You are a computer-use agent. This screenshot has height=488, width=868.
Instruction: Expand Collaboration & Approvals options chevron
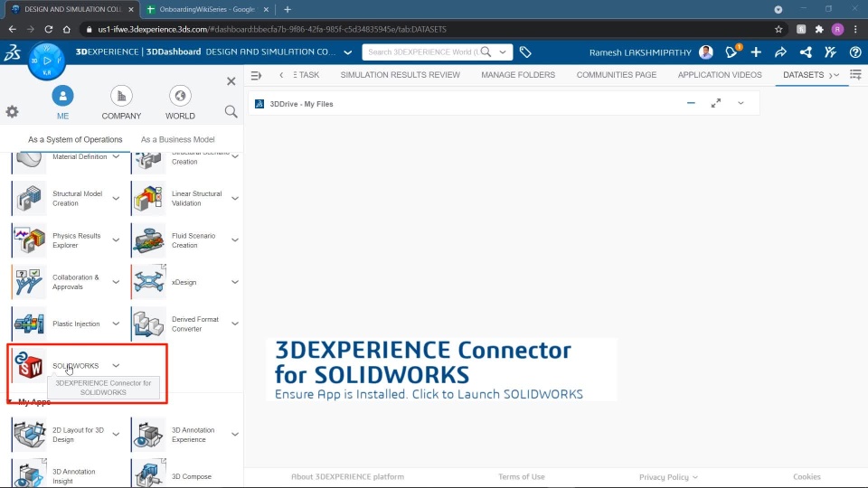click(116, 282)
